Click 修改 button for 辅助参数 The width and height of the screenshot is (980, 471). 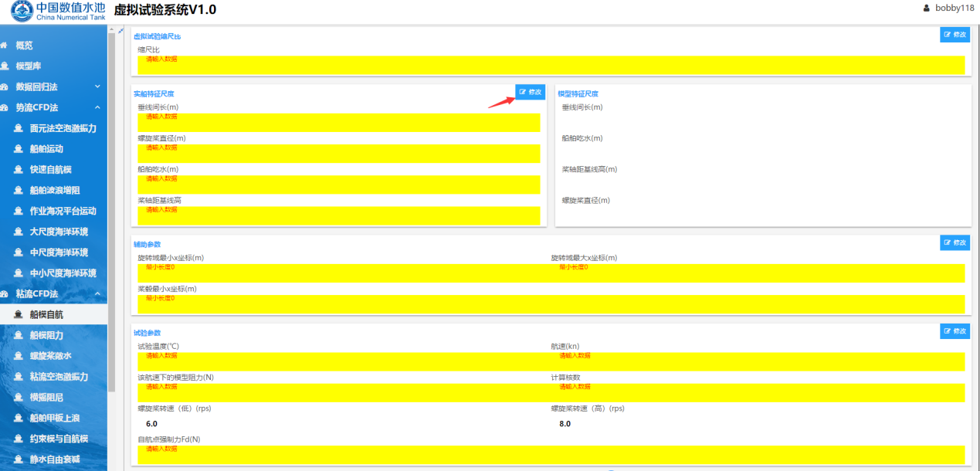coord(955,242)
